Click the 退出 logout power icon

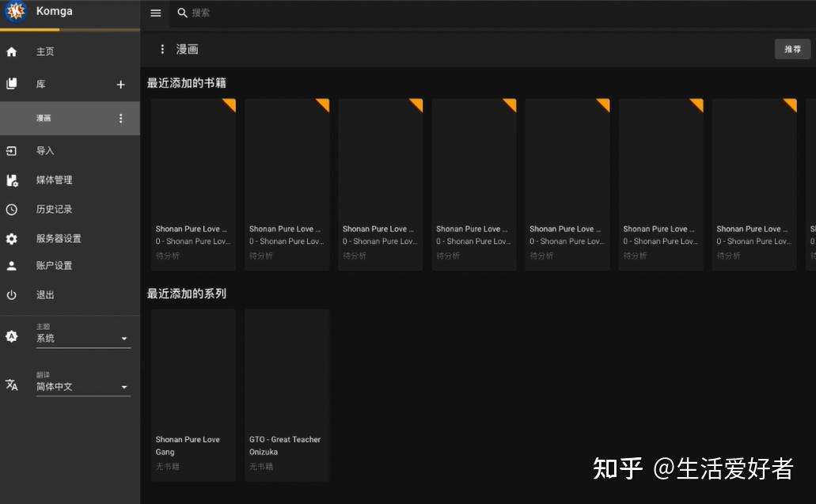[11, 294]
